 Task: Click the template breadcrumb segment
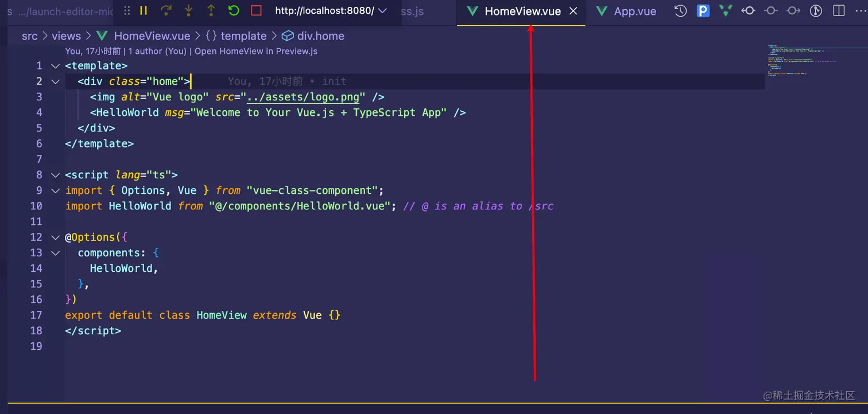243,36
